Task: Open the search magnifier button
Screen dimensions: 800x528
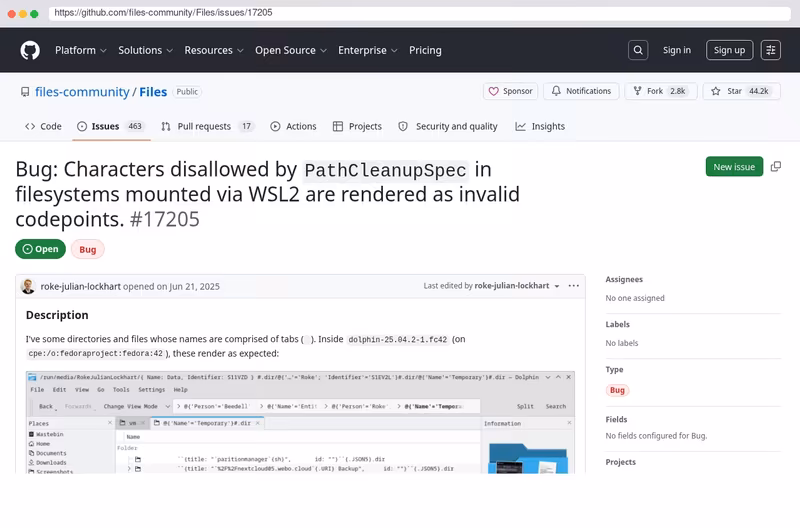Action: point(638,50)
